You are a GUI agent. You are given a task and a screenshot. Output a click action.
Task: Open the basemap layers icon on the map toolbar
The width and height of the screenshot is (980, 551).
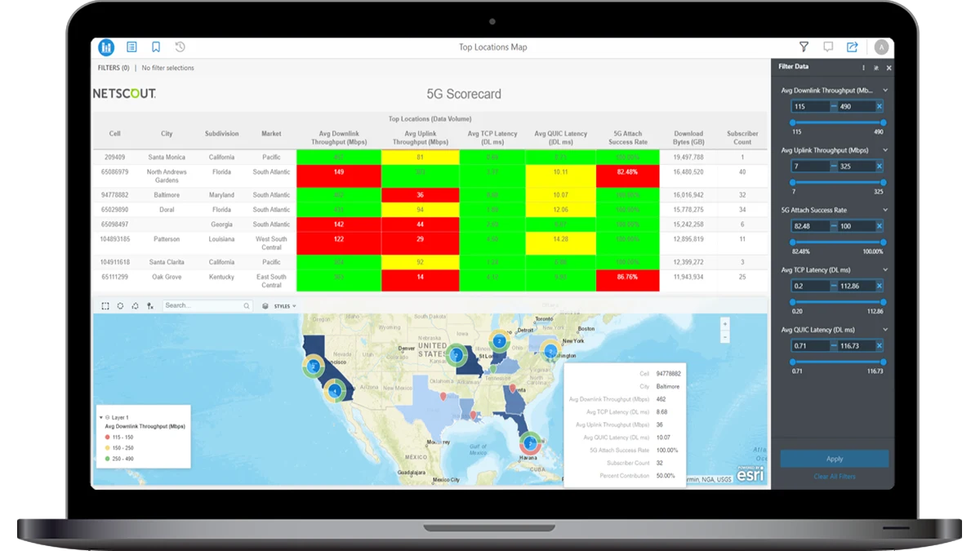coord(265,306)
